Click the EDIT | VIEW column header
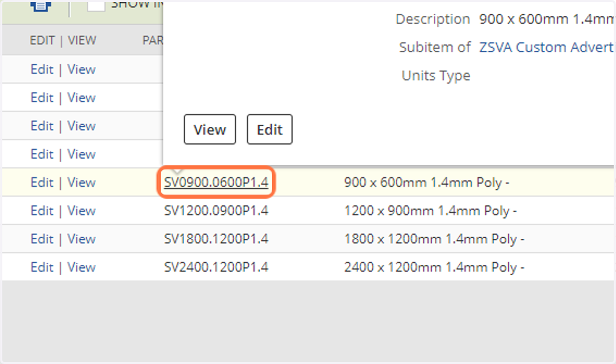616x364 pixels. 63,40
